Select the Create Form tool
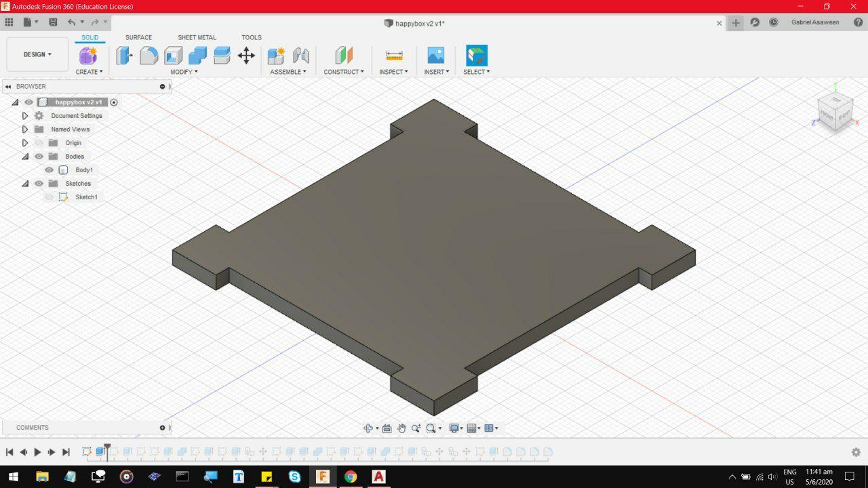 tap(89, 56)
